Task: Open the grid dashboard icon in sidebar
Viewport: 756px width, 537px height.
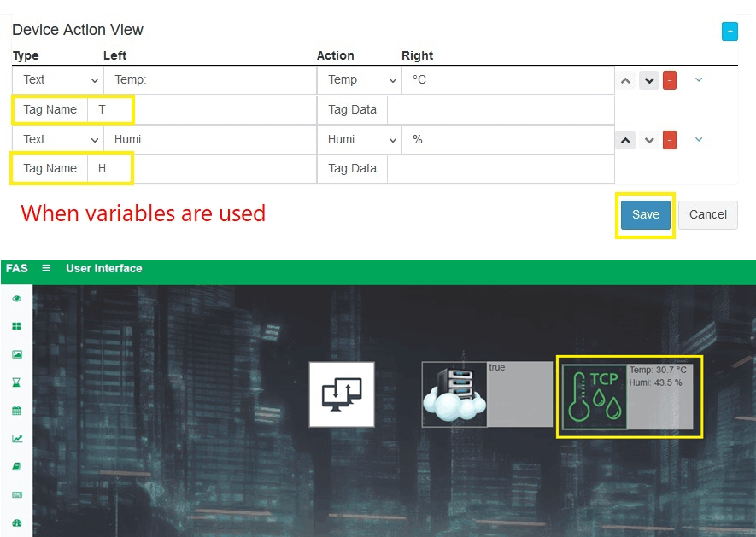Action: [x=17, y=326]
